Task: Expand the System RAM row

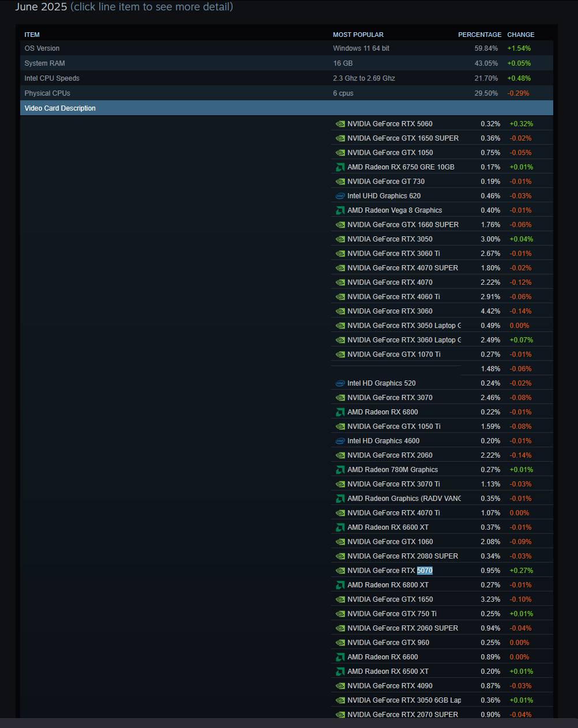Action: (287, 63)
